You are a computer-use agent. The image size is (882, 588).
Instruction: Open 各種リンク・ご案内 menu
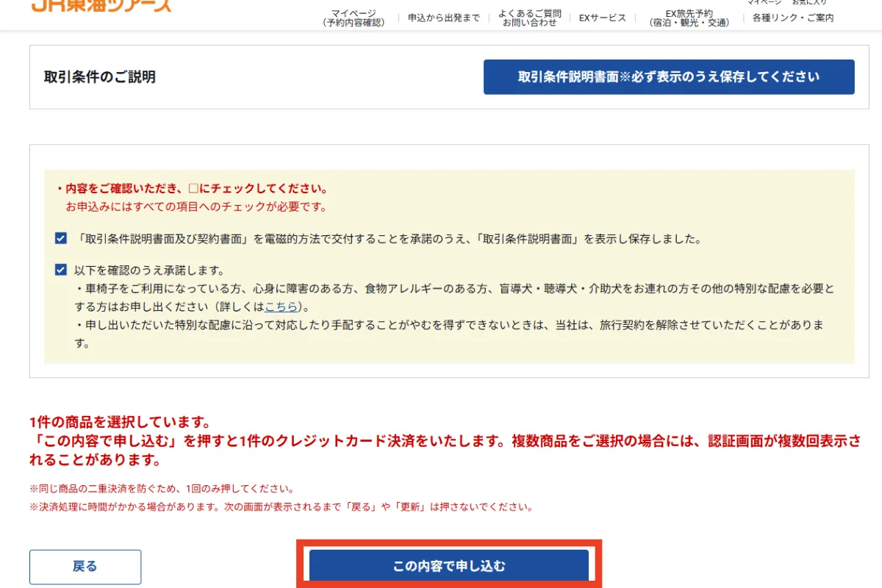tap(793, 18)
